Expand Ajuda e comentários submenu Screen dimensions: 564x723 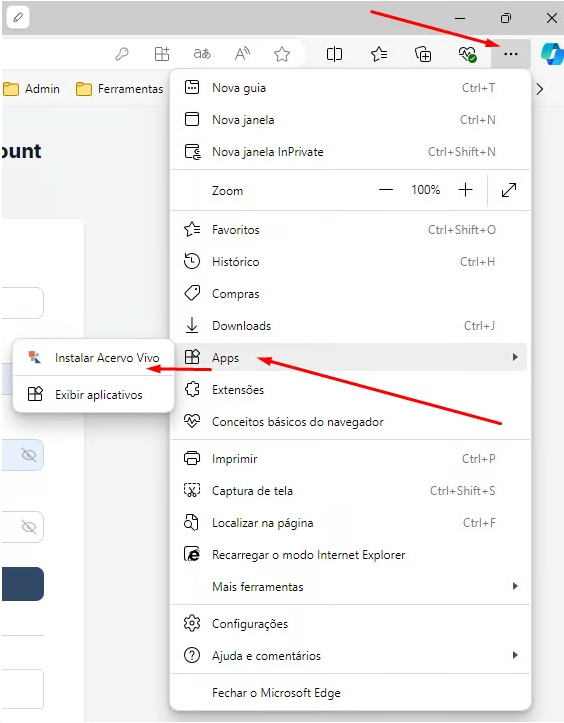point(349,655)
